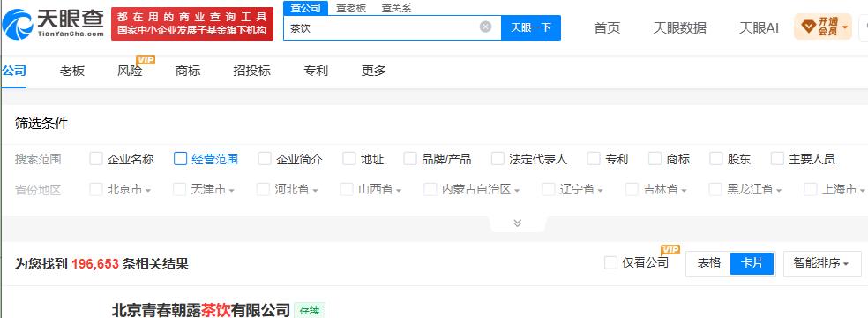The width and height of the screenshot is (868, 318).
Task: Switch to the 风险 VIP results tab
Action: (x=130, y=71)
